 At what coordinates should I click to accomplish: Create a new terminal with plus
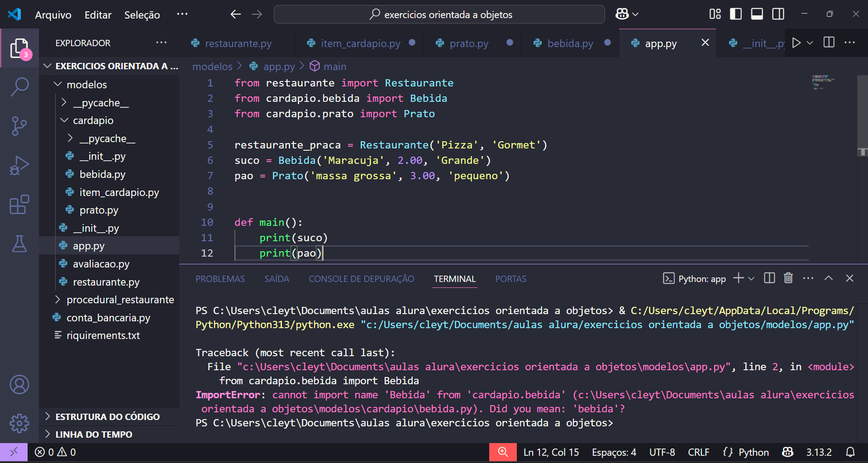coord(738,278)
